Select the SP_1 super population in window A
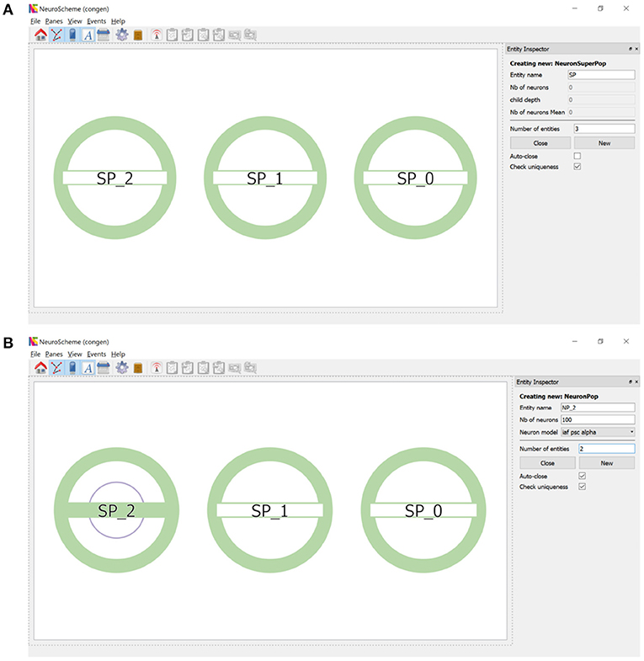 [265, 178]
